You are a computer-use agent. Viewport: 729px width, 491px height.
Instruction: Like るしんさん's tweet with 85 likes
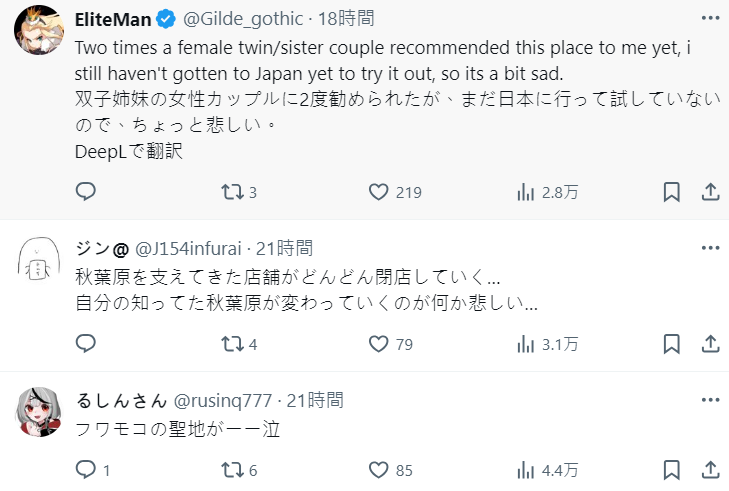click(x=379, y=469)
